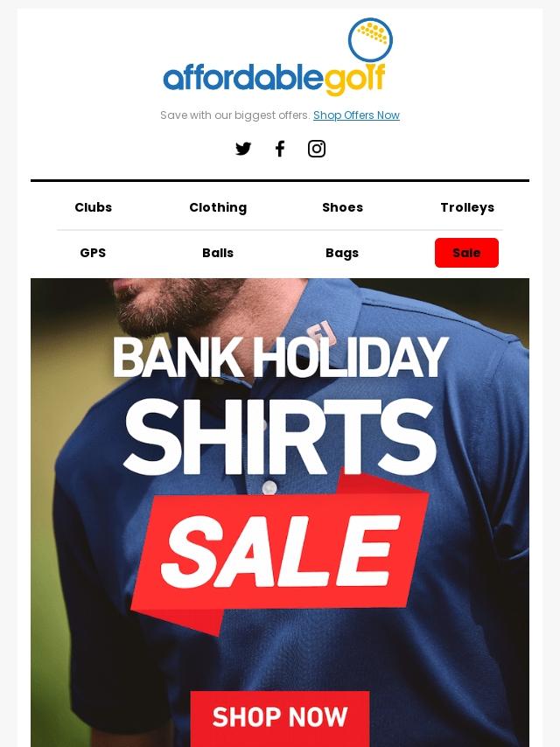Screen dimensions: 560x747
Task: Open the GPS category
Action: 93,253
